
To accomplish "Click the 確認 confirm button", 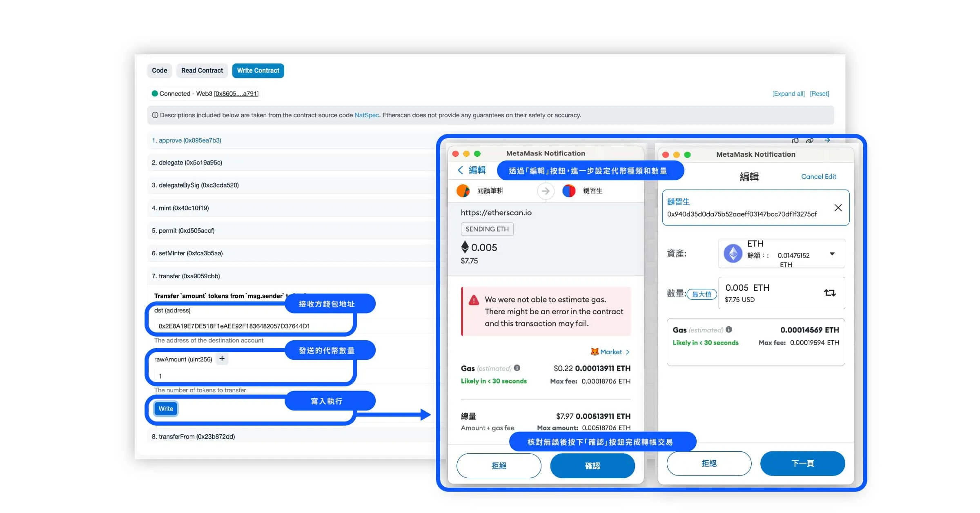I will 592,466.
